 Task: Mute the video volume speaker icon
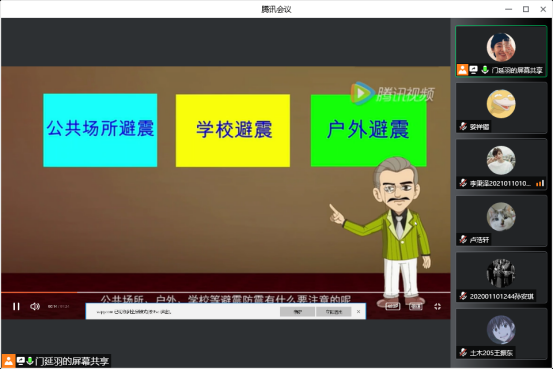tap(35, 306)
